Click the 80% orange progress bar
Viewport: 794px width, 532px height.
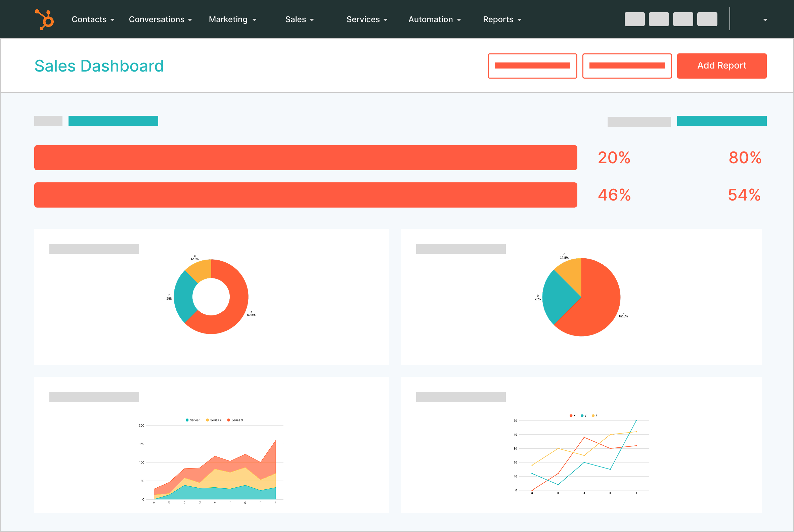305,158
